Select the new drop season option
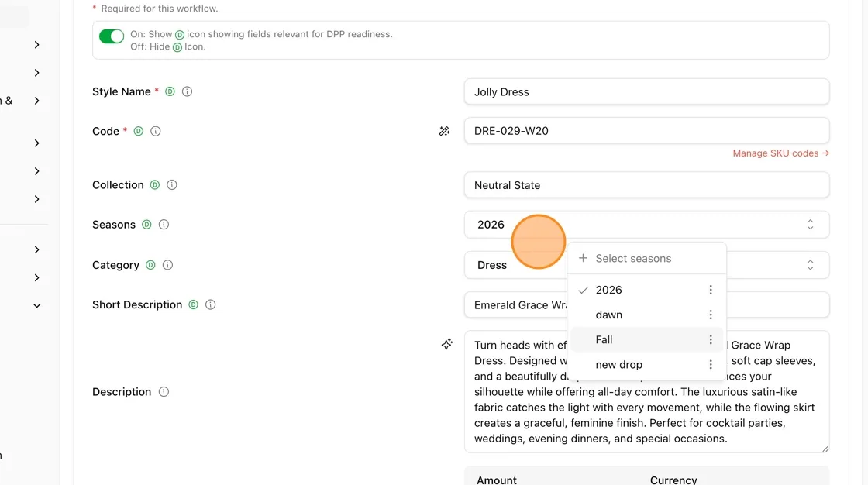The image size is (868, 485). tap(646, 364)
